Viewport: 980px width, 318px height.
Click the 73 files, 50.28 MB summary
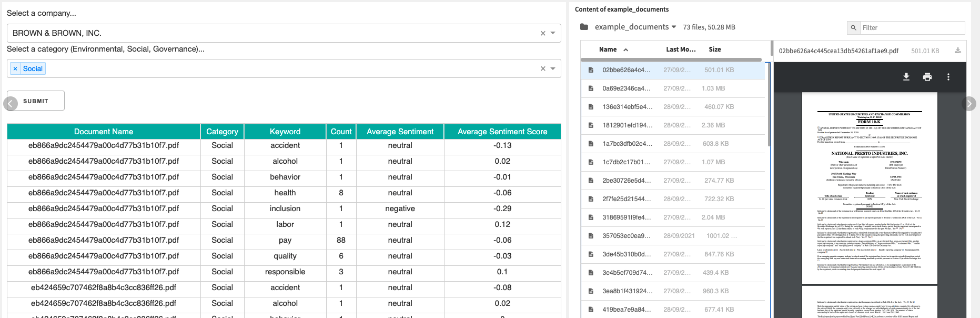709,27
